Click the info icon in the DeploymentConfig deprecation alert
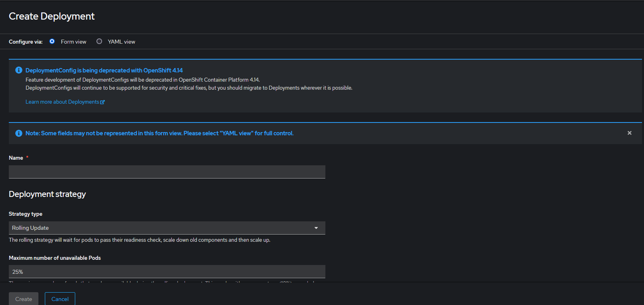Viewport: 644px width, 305px height. click(19, 70)
